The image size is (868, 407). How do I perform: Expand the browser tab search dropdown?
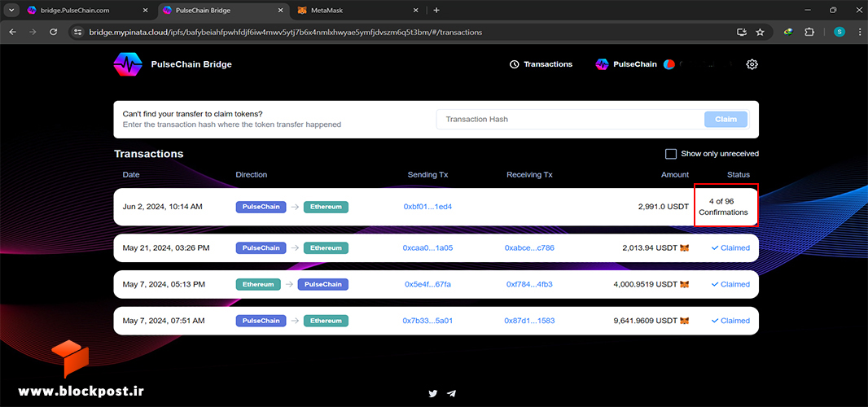coord(11,10)
